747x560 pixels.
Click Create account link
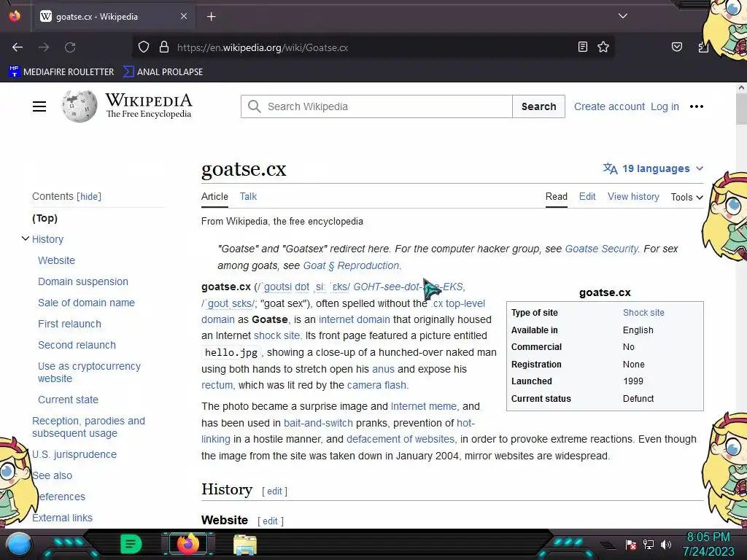[609, 106]
